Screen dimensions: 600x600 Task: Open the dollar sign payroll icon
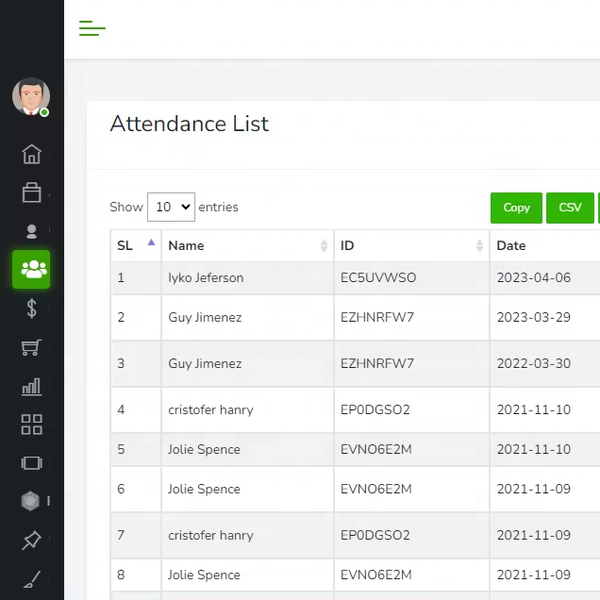pyautogui.click(x=32, y=309)
